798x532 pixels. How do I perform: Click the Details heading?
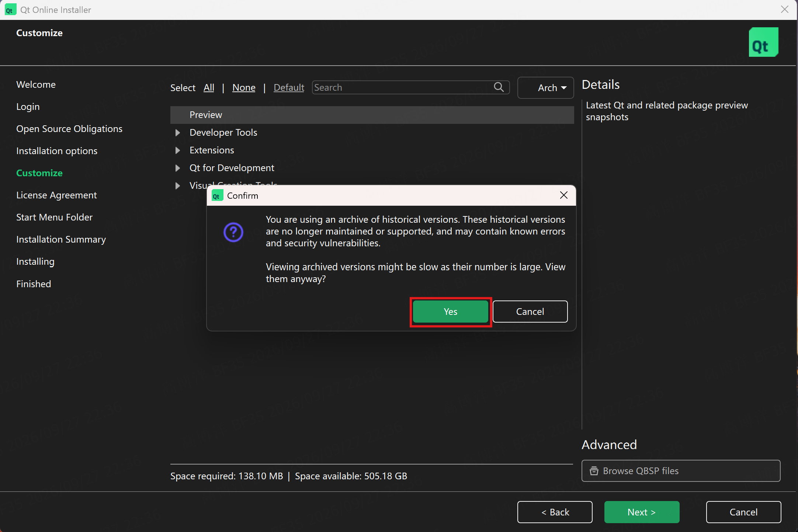pos(600,84)
